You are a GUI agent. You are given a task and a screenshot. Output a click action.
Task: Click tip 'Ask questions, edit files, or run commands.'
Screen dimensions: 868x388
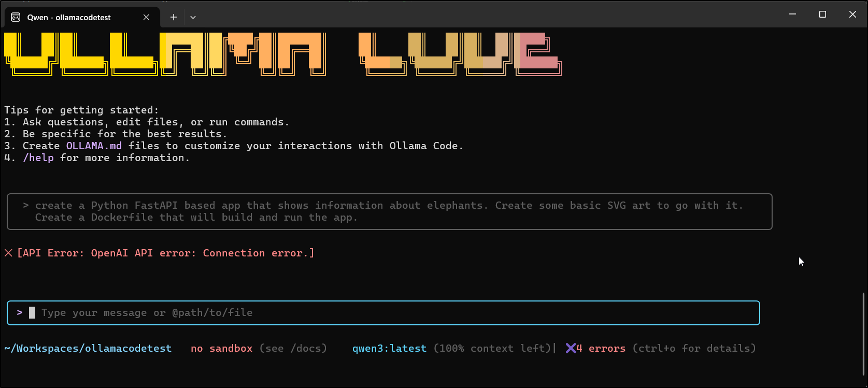[156, 122]
